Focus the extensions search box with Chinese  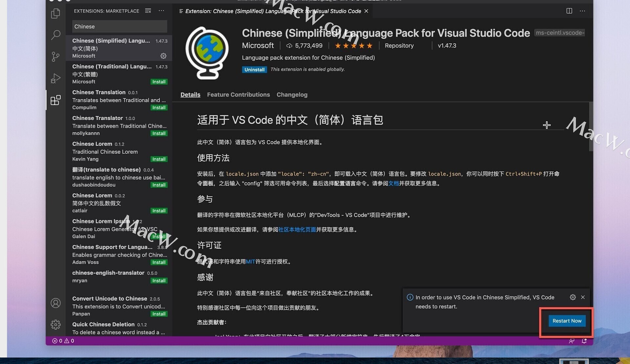pos(119,27)
